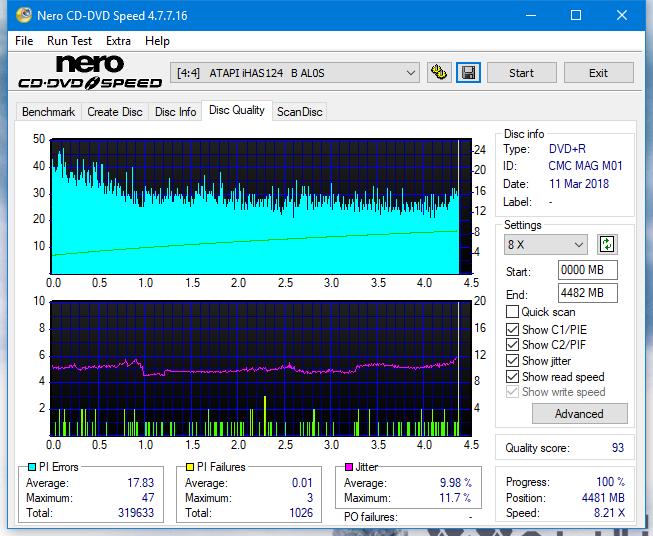Toggle the Quick scan checkbox
The width and height of the screenshot is (653, 536).
pyautogui.click(x=512, y=312)
